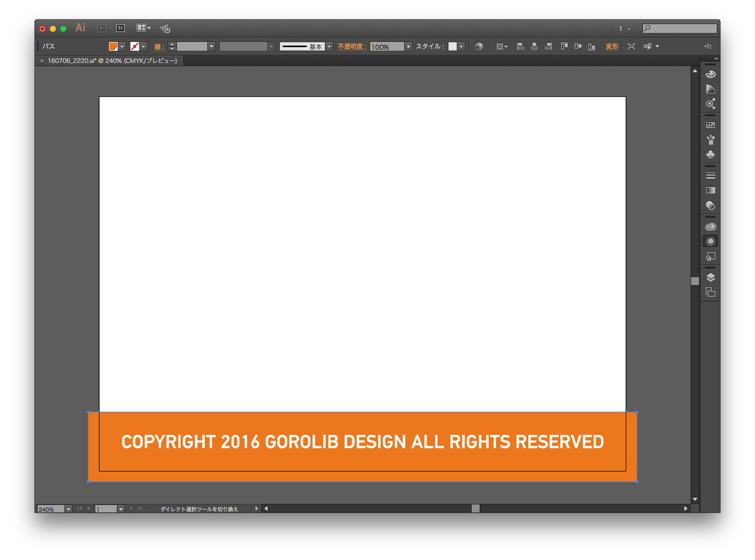Image resolution: width=755 pixels, height=560 pixels.
Task: Click the 線 stroke panel link
Action: tap(158, 46)
